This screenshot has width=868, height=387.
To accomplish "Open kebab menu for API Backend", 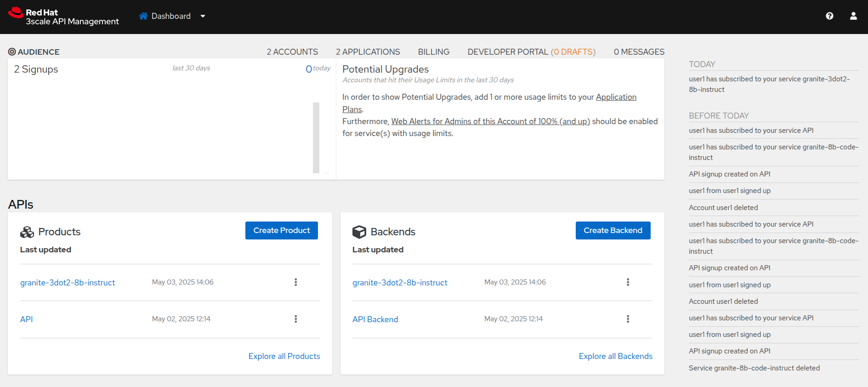I will click(628, 319).
